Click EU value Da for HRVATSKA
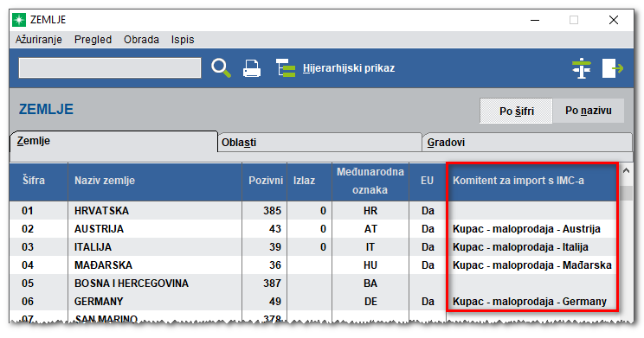Viewport: 644px width, 338px height. click(x=428, y=211)
